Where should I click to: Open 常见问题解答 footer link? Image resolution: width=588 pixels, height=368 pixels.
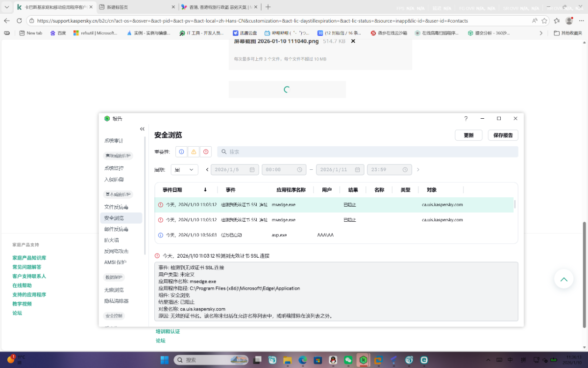point(27,267)
